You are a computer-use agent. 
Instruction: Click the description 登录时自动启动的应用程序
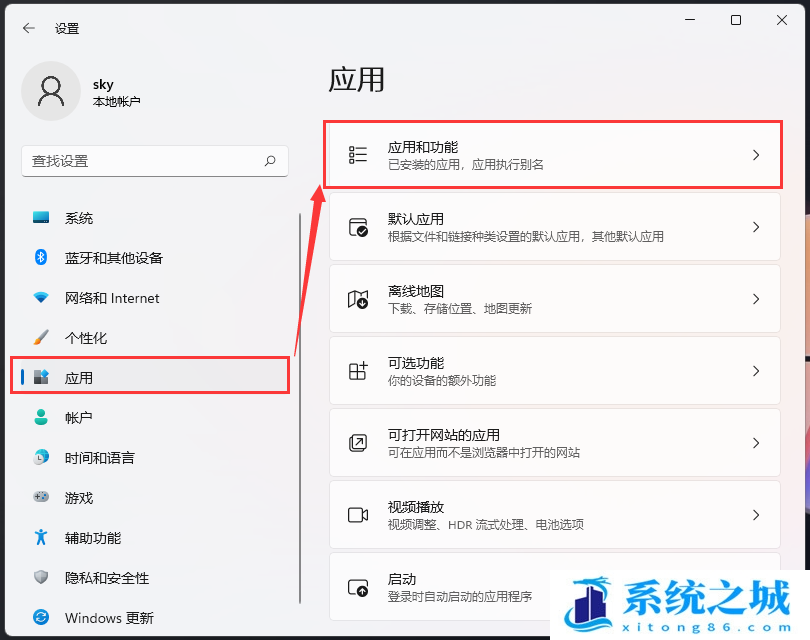pos(460,597)
